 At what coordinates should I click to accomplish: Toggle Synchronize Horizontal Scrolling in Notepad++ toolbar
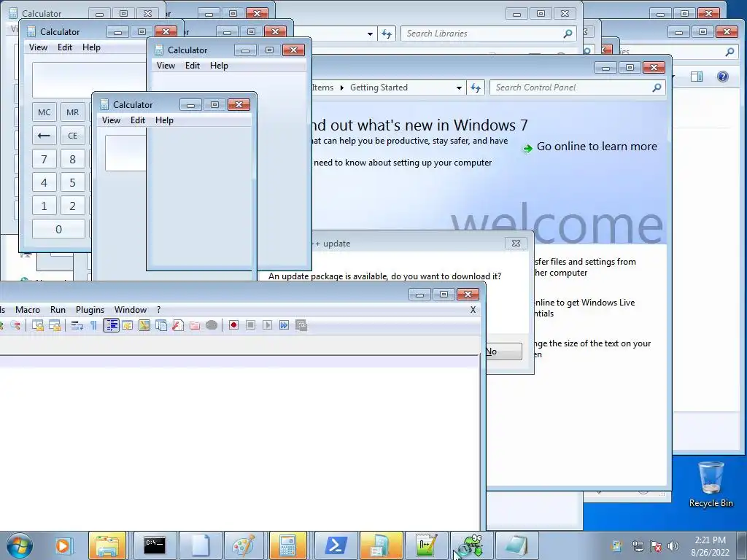tap(55, 325)
